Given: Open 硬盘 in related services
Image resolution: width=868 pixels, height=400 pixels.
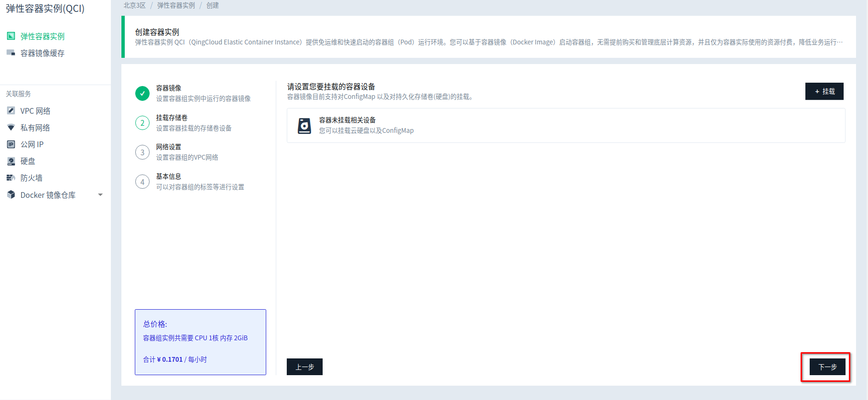Looking at the screenshot, I should click(x=28, y=161).
